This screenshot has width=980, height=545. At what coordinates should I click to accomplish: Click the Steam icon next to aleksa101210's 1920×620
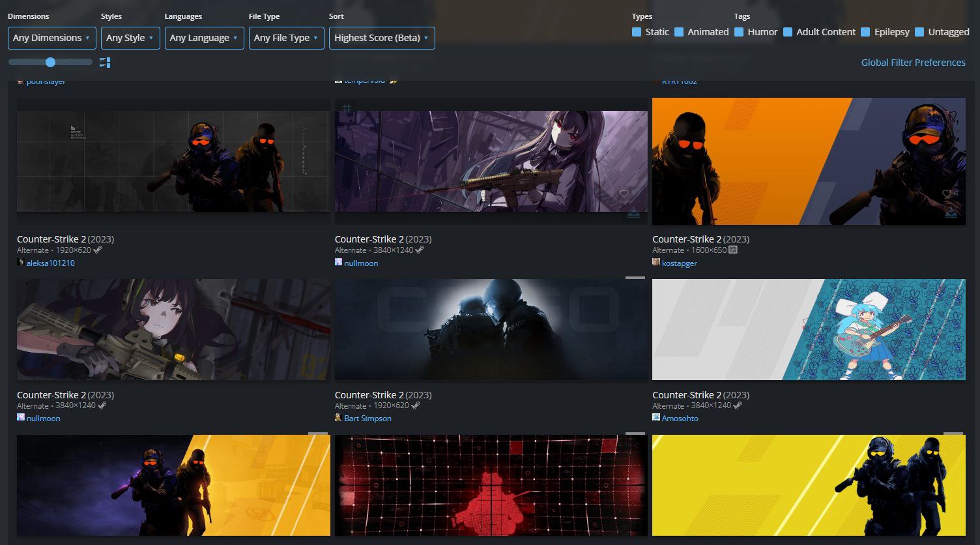(x=98, y=250)
